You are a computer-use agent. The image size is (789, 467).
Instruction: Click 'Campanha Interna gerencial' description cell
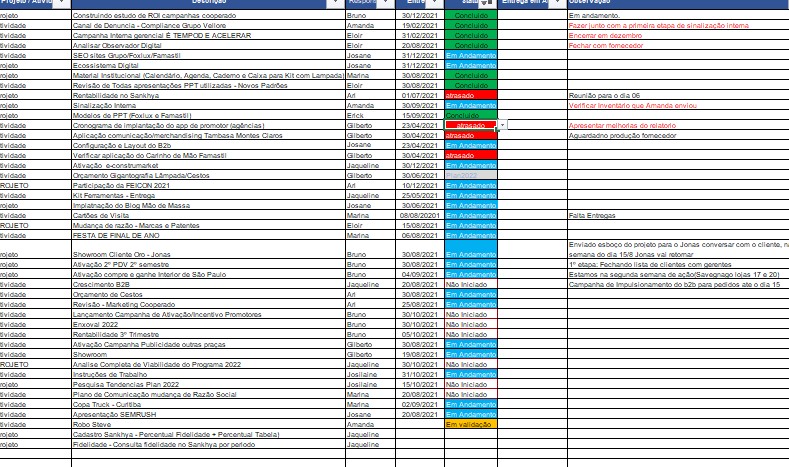(208, 36)
